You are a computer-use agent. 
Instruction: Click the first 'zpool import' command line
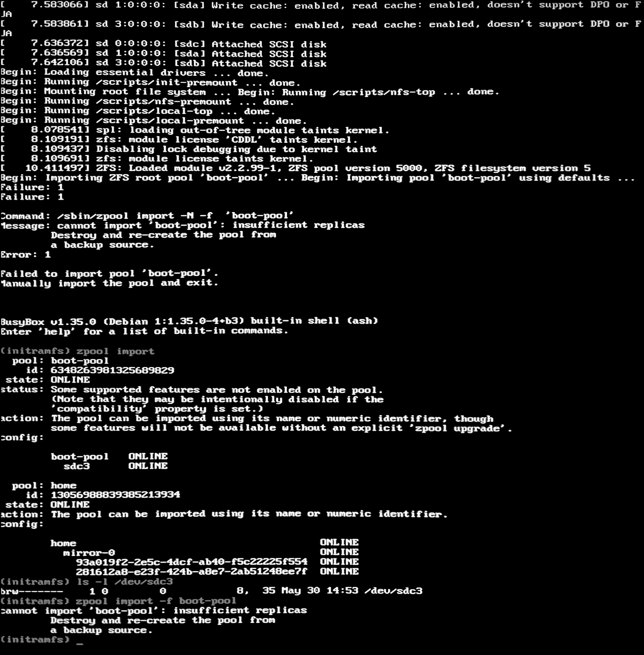point(77,351)
